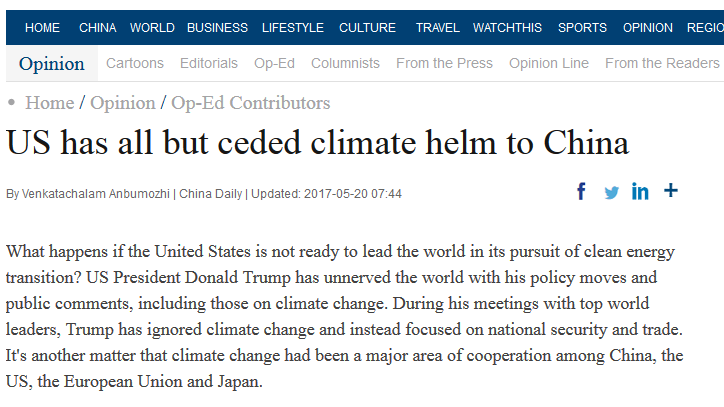Viewport: 724px width, 407px height.
Task: Click the Op-Ed Contributors breadcrumb link
Action: click(251, 103)
